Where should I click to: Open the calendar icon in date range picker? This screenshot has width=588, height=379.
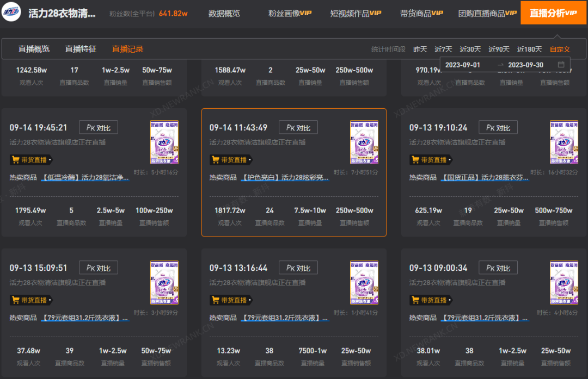561,64
